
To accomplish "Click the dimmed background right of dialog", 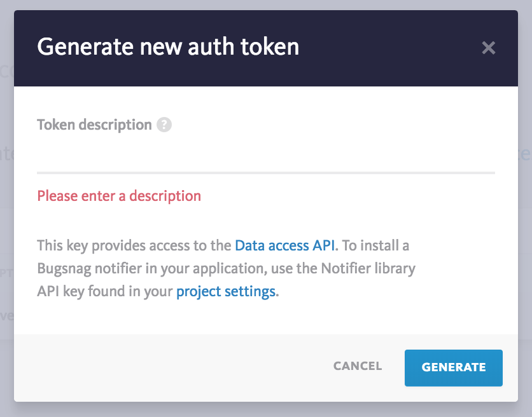I will (525, 208).
